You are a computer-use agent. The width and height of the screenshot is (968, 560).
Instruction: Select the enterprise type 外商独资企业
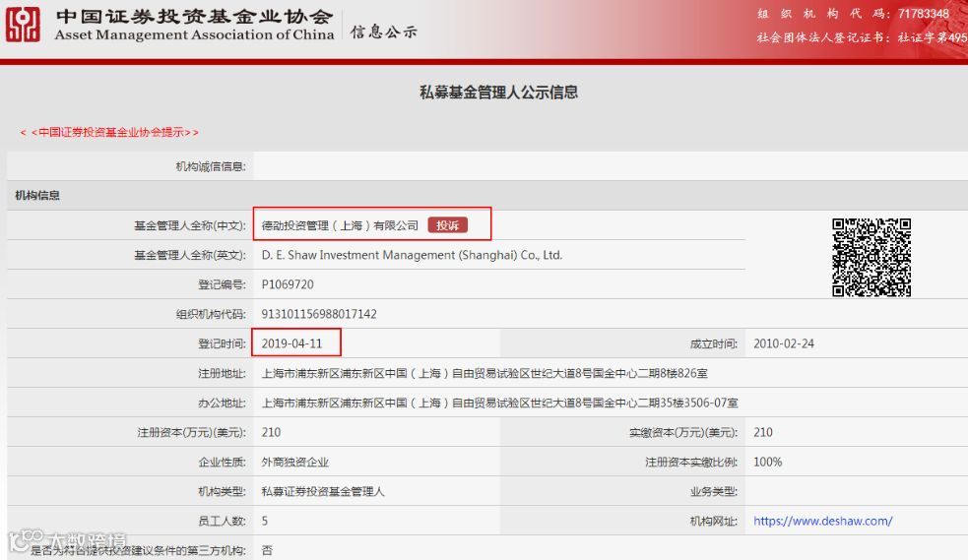pyautogui.click(x=295, y=462)
